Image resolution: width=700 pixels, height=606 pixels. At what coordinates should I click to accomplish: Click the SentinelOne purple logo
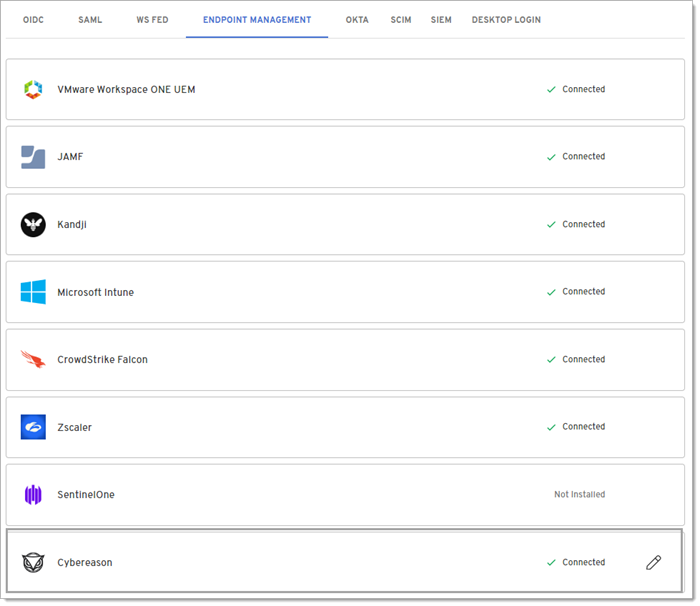pyautogui.click(x=33, y=495)
